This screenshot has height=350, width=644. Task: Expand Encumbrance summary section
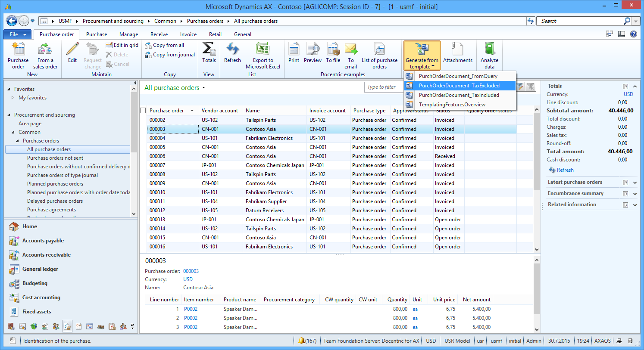pos(635,194)
